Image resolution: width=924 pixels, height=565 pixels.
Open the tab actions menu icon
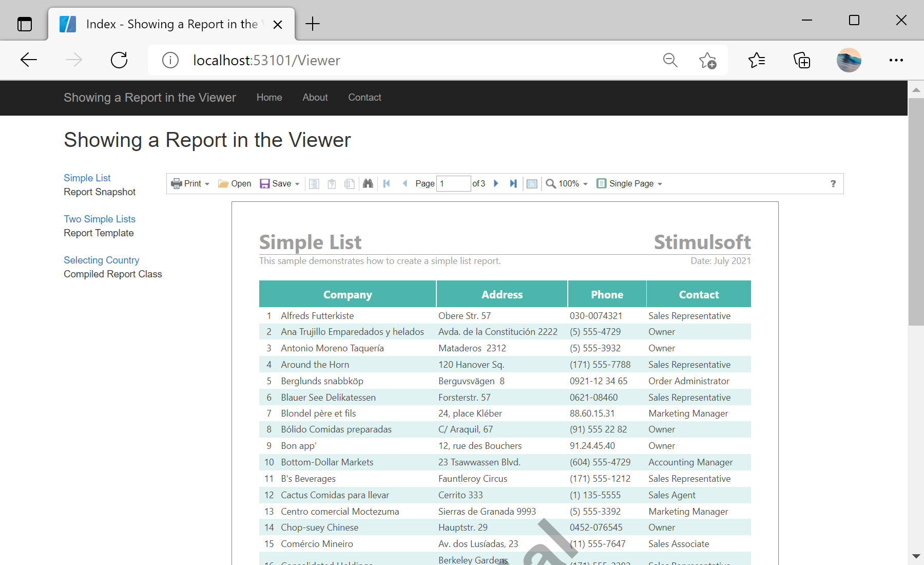click(x=25, y=24)
